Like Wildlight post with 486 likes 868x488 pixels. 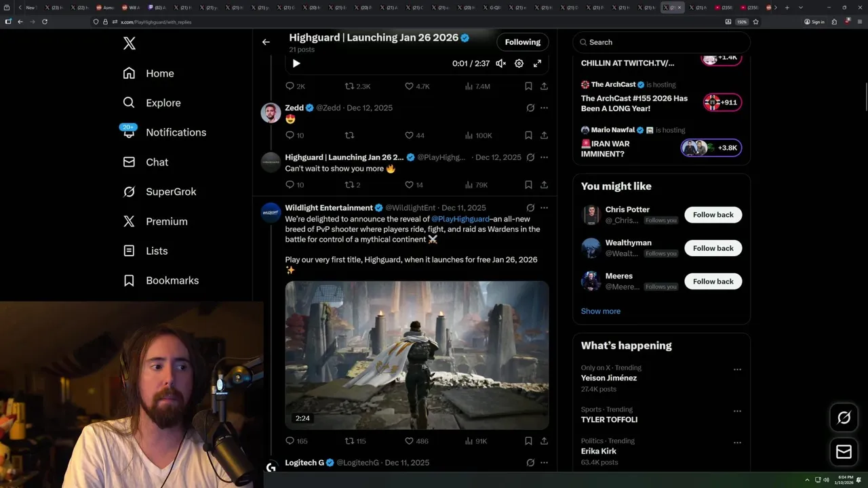[416, 441]
